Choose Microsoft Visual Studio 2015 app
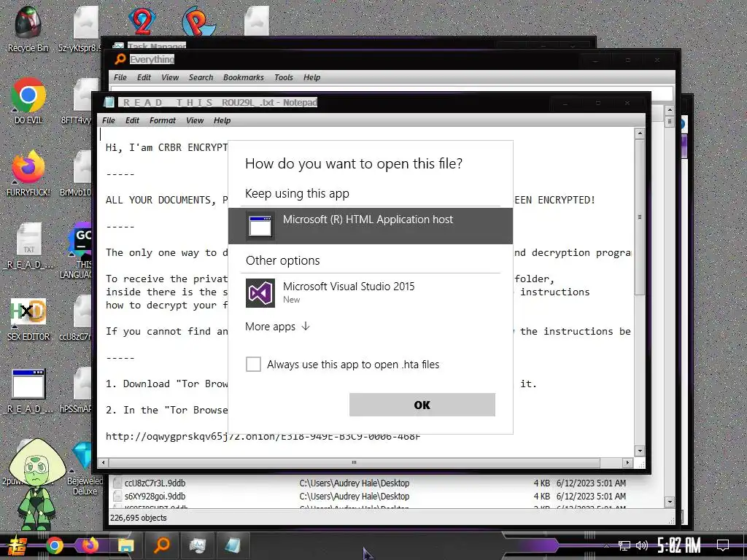The height and width of the screenshot is (560, 747). (x=370, y=292)
